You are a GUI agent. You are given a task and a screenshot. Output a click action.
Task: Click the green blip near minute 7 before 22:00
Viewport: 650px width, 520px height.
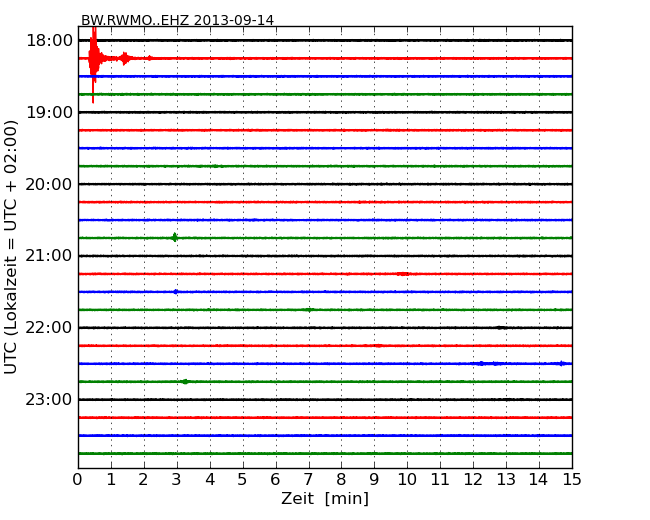click(x=308, y=310)
